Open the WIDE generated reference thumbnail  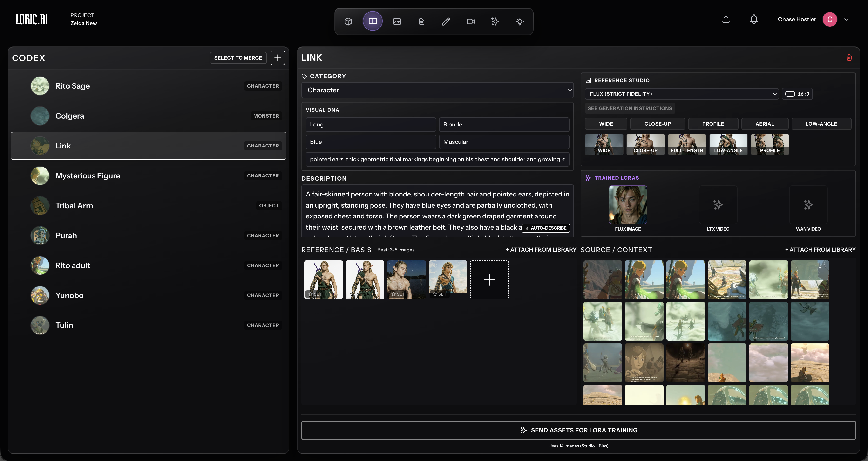click(x=604, y=144)
